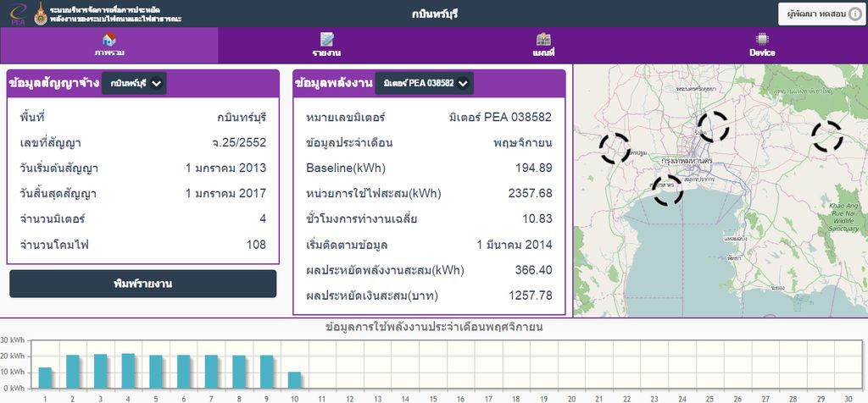Click the chart bar for day 8
The width and height of the screenshot is (868, 403).
click(238, 372)
